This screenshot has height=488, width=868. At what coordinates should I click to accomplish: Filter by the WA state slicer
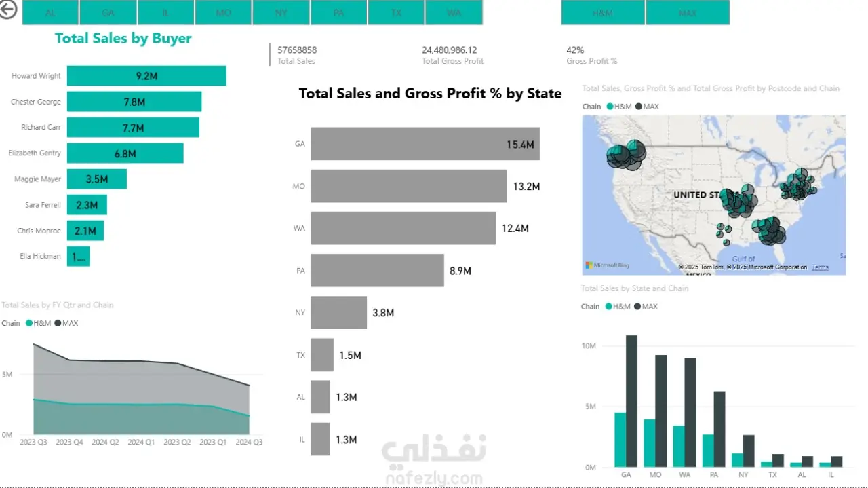click(454, 13)
